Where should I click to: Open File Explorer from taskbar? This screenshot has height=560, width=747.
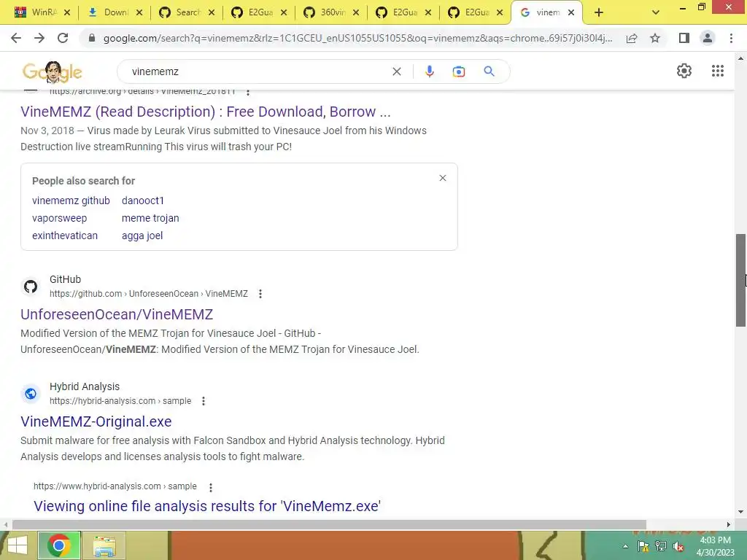pyautogui.click(x=104, y=545)
